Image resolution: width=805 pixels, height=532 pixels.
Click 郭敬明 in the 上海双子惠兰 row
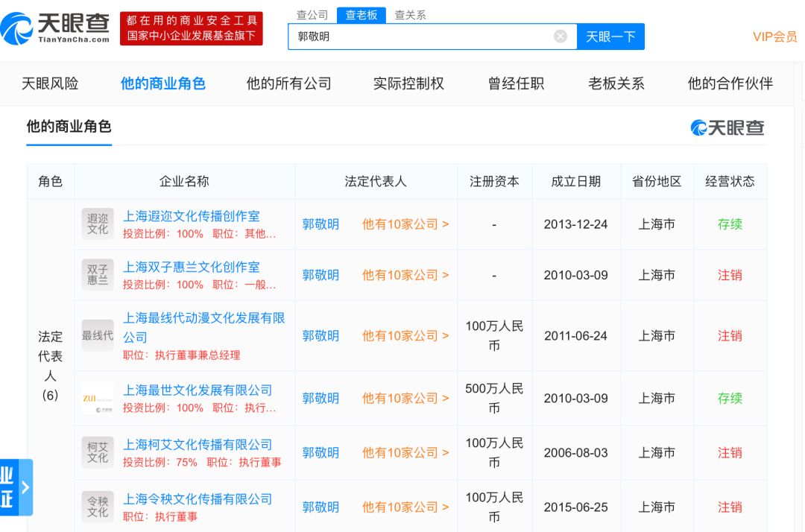coord(321,275)
